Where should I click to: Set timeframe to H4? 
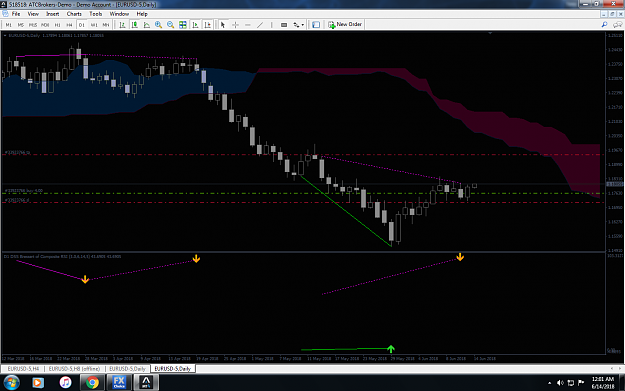click(69, 25)
